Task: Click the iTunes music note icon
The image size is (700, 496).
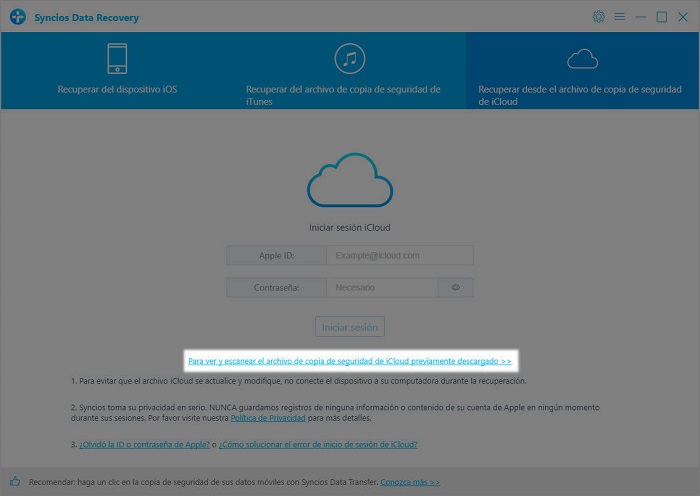Action: click(350, 58)
